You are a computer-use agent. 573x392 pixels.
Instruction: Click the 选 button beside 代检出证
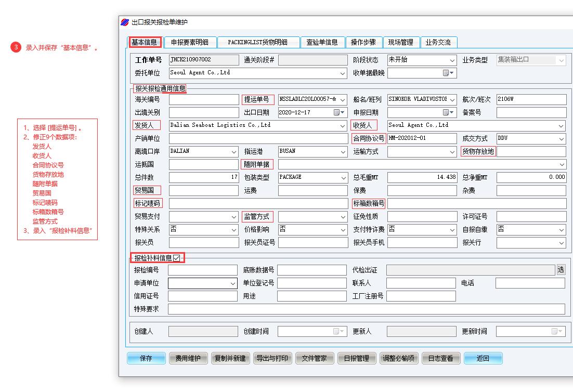tap(561, 270)
